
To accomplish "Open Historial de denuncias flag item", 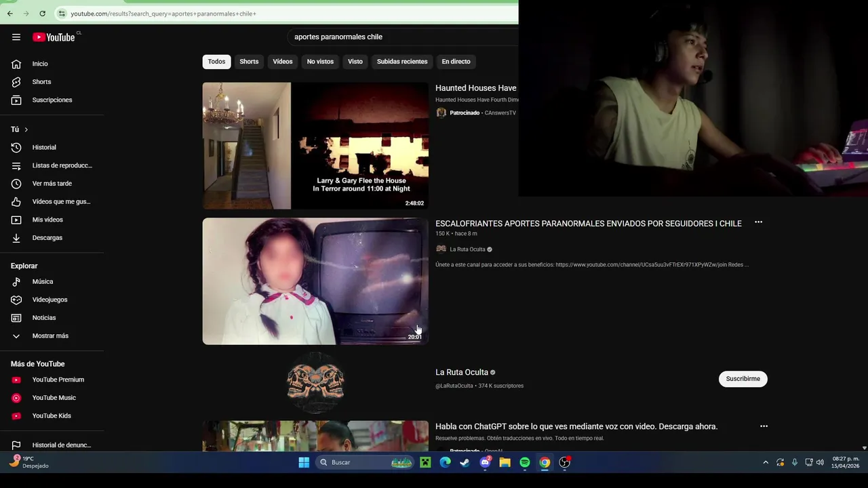I will click(52, 445).
